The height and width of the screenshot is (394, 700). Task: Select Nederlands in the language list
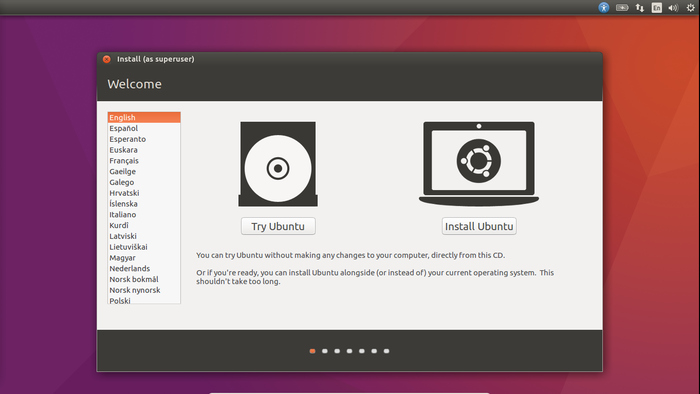coord(144,268)
